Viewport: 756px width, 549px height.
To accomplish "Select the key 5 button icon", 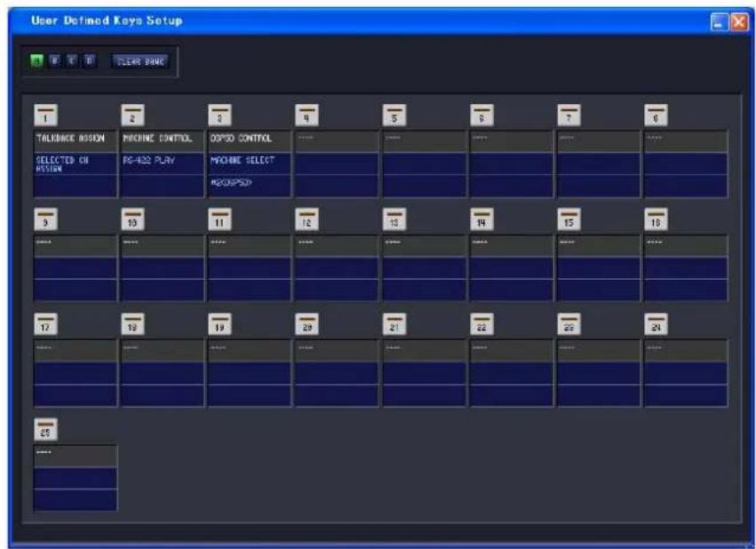I will (394, 115).
